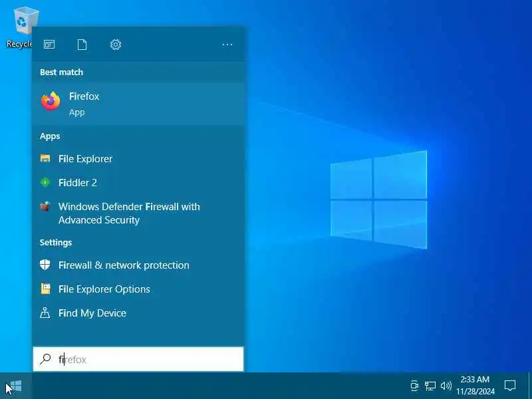Click the Show desktop sliver on taskbar
This screenshot has width=532, height=399.
(530, 386)
